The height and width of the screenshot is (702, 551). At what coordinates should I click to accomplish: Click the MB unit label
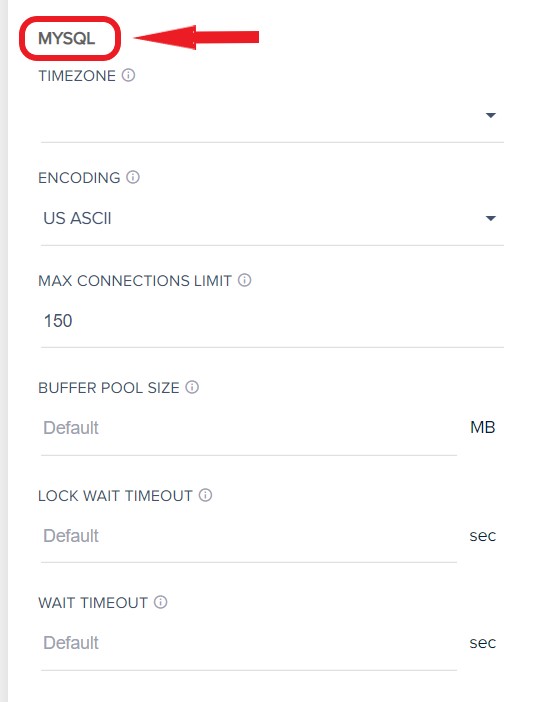(483, 428)
